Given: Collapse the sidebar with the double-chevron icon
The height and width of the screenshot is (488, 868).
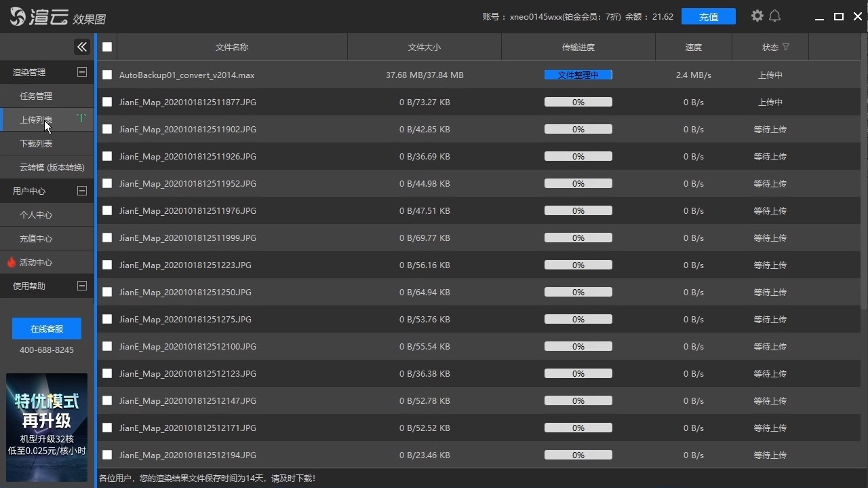Looking at the screenshot, I should click(x=82, y=47).
